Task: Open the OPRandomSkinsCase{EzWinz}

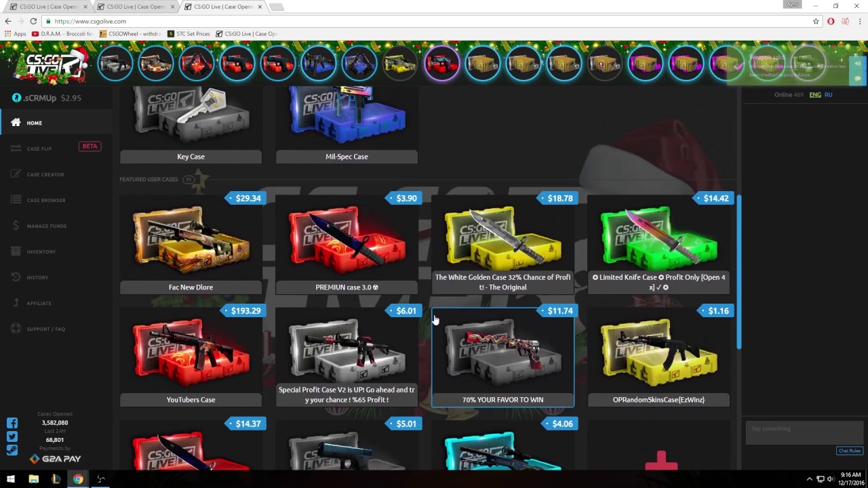Action: 658,357
